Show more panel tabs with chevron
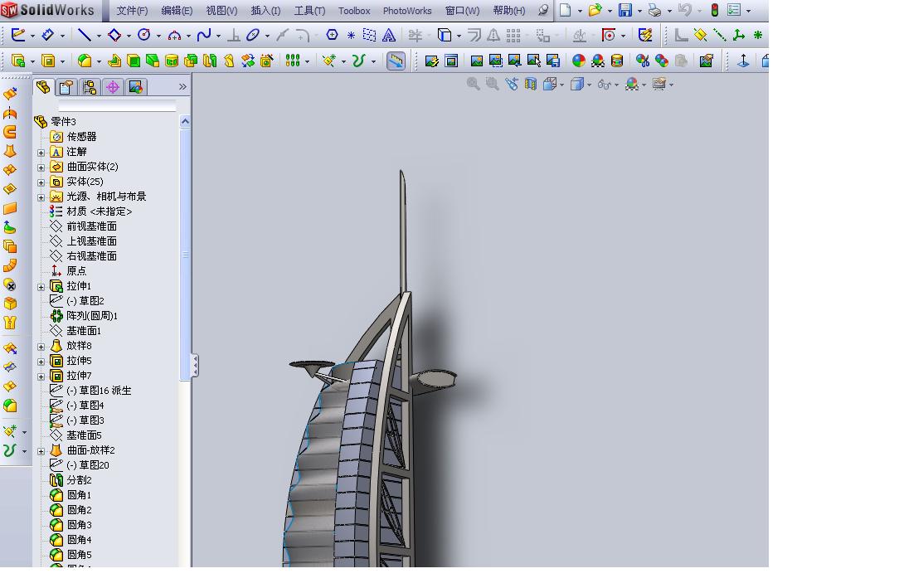The height and width of the screenshot is (588, 904). coord(182,86)
